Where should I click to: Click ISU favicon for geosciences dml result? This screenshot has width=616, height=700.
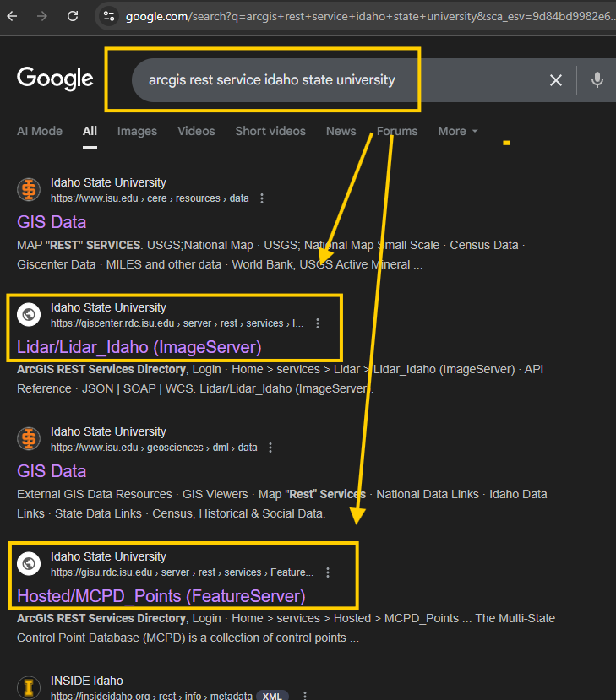29,438
